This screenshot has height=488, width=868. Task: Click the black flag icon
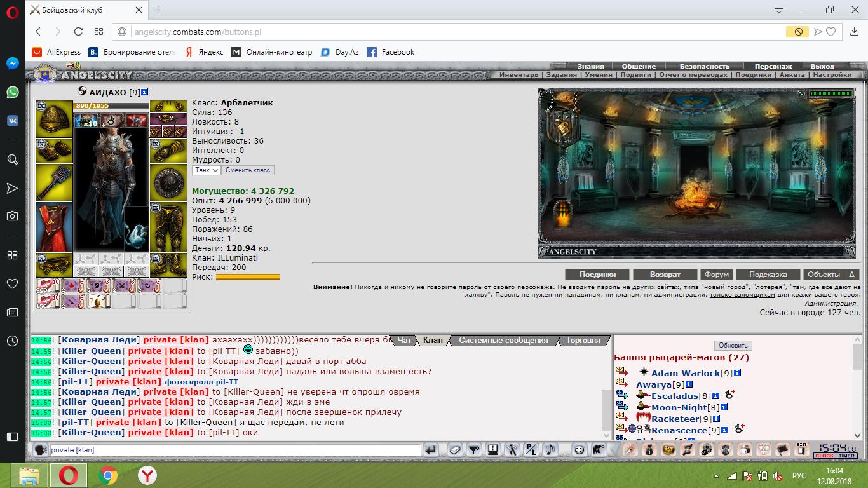click(x=783, y=450)
